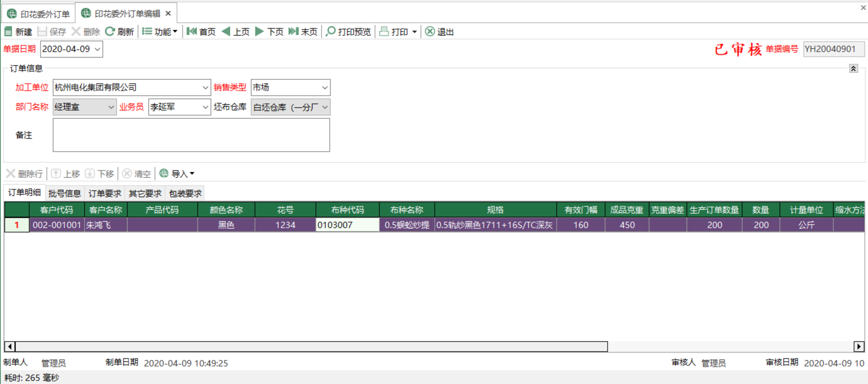
Task: Click customer name cell 朱鸿飞
Action: 106,225
